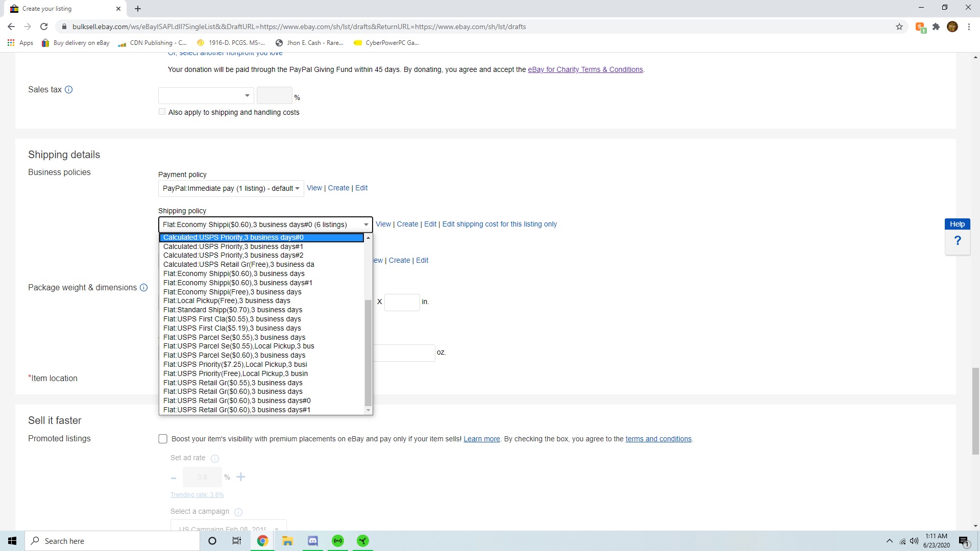Decrease ad rate with minus icon
The height and width of the screenshot is (551, 980).
pyautogui.click(x=174, y=478)
